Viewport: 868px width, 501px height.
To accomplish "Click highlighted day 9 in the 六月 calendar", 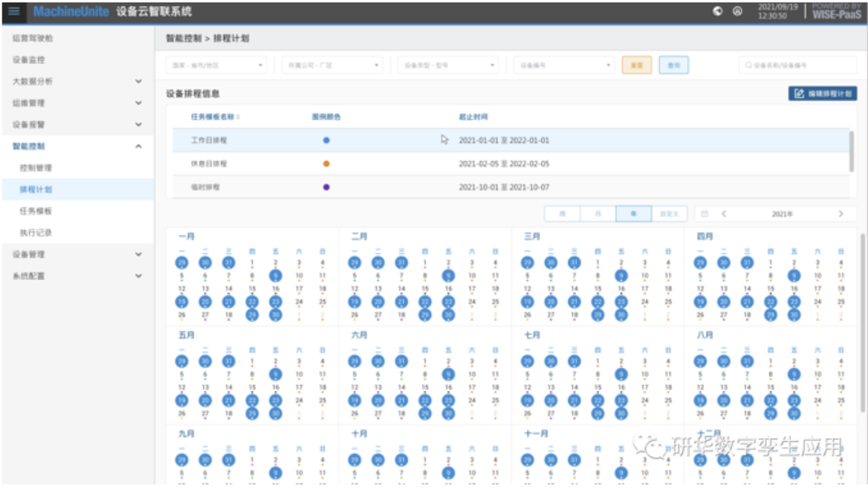I will pyautogui.click(x=448, y=375).
